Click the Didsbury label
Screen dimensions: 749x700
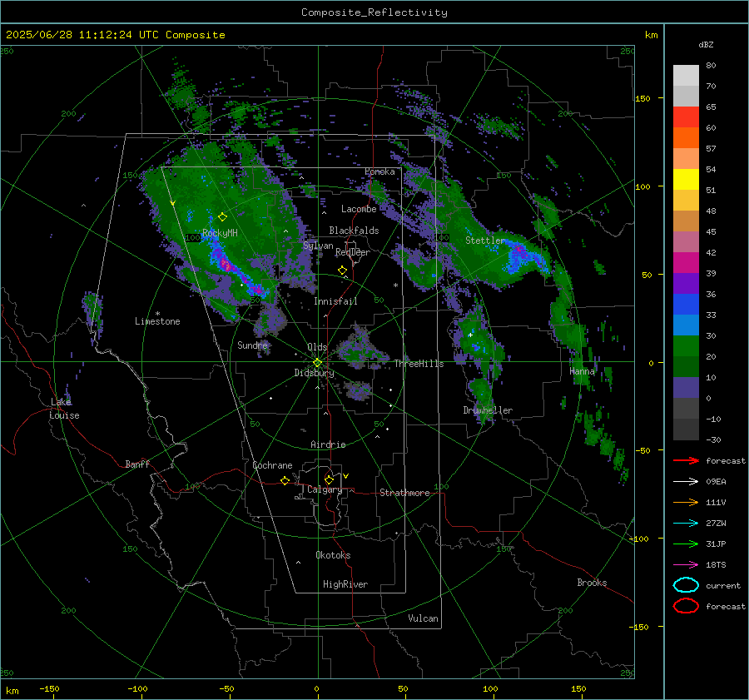click(x=314, y=373)
